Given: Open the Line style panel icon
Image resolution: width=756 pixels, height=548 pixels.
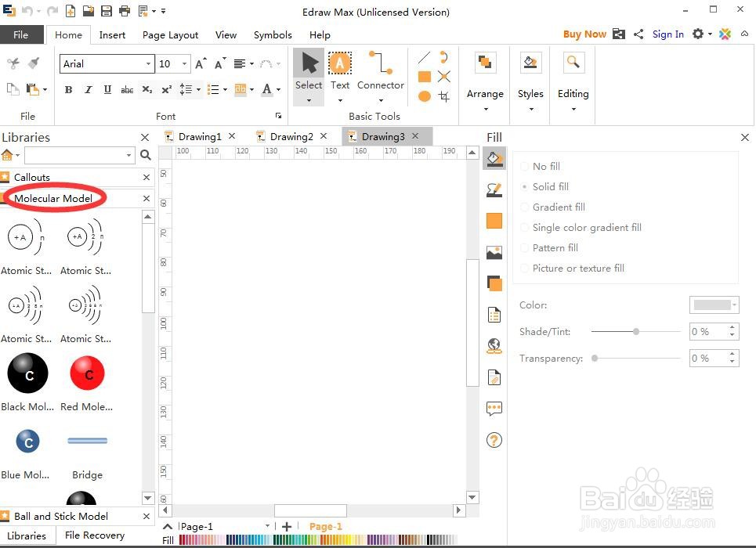Looking at the screenshot, I should [x=494, y=190].
